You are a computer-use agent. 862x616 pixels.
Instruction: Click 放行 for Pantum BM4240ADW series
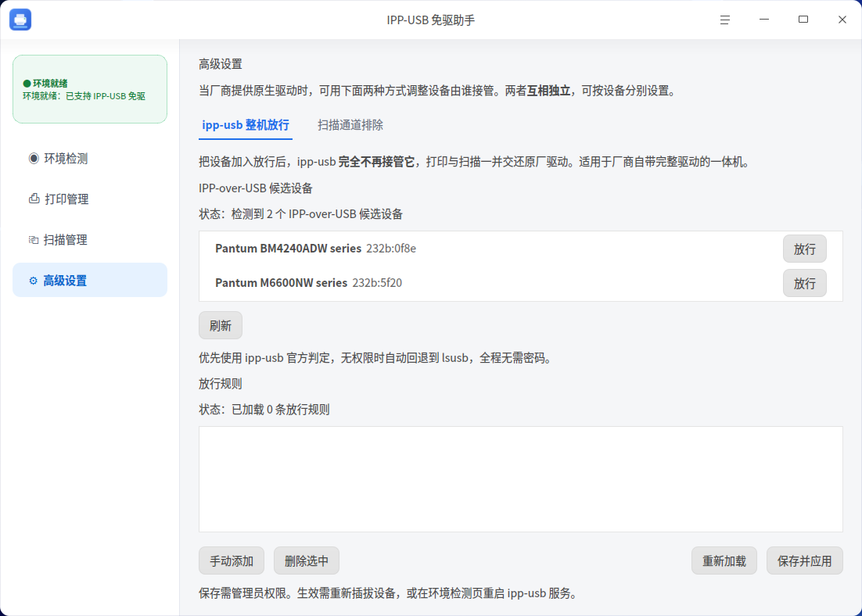pos(804,249)
